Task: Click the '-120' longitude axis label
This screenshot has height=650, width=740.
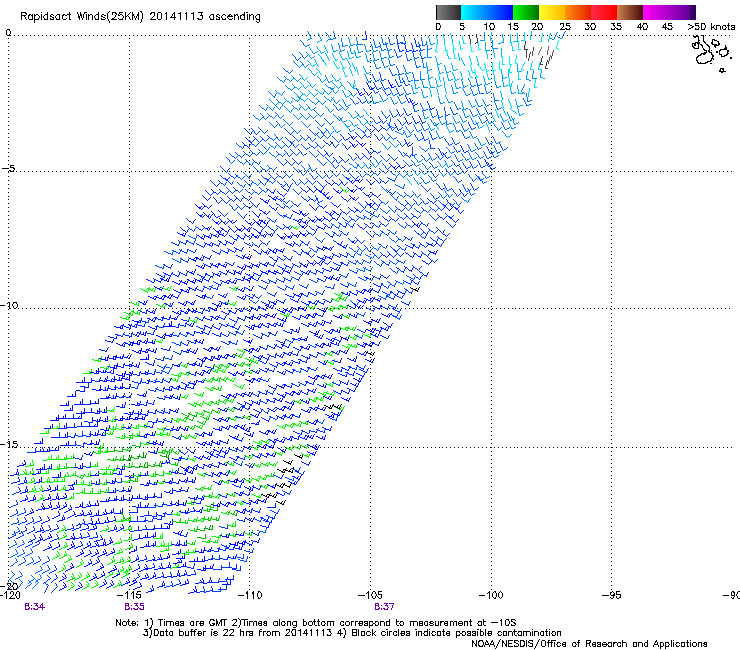Action: tap(10, 595)
